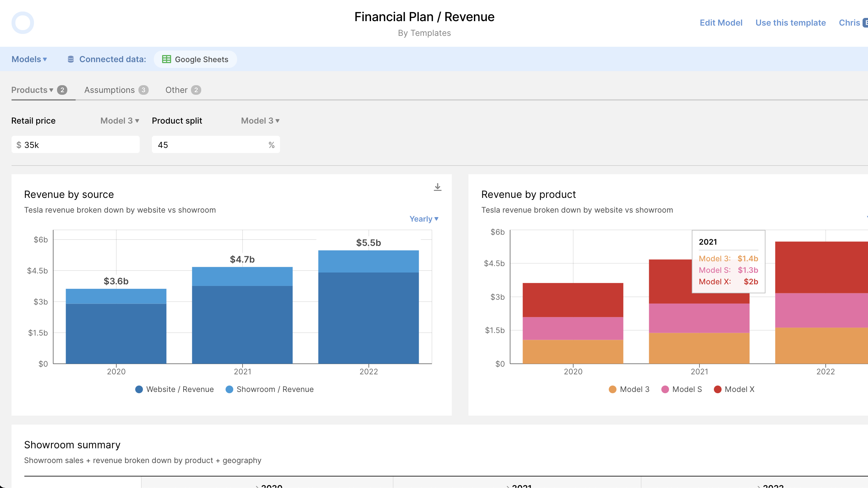This screenshot has width=868, height=488.
Task: Click the connected data stack icon
Action: tap(70, 59)
